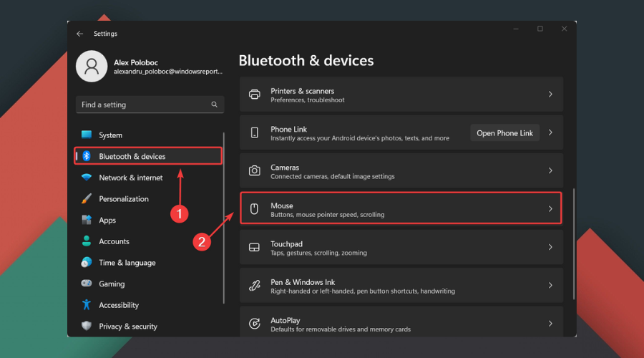The width and height of the screenshot is (644, 358).
Task: Expand Pen & Windows Ink chevron
Action: coord(550,285)
